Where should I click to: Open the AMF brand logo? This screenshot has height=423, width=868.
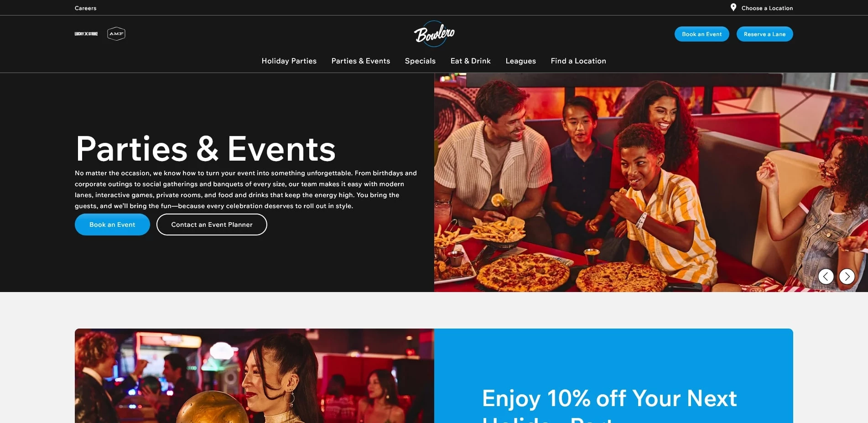pos(116,34)
